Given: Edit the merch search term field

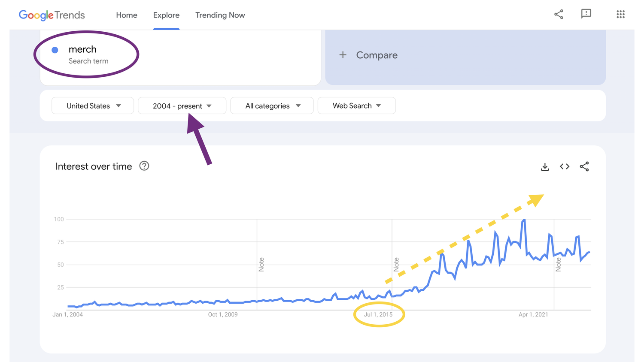Looking at the screenshot, I should pos(82,50).
